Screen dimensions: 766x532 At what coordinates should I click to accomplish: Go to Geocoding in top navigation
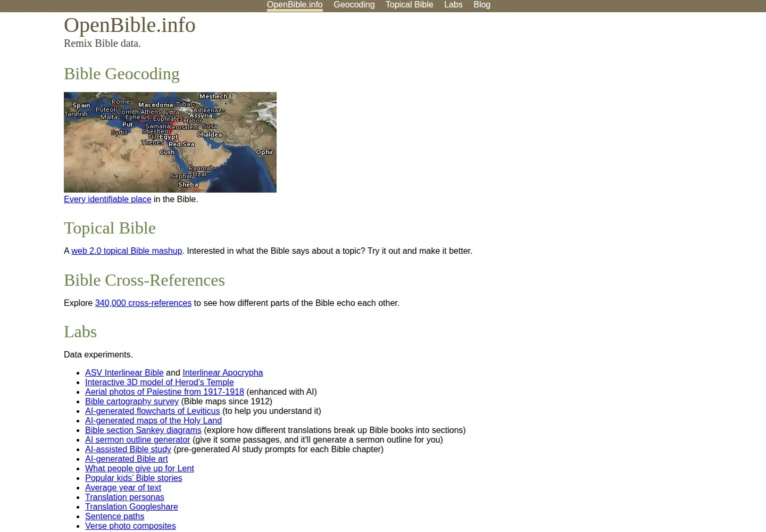[x=354, y=5]
